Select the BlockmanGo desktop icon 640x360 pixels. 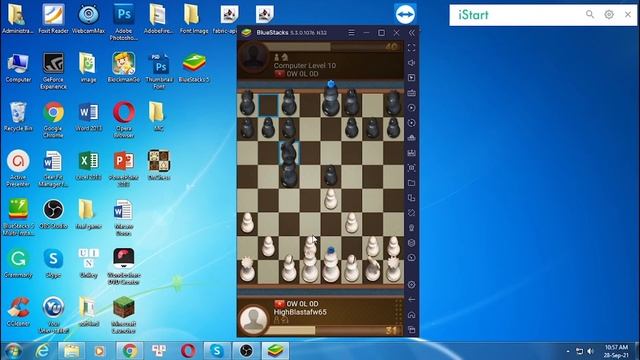point(124,67)
